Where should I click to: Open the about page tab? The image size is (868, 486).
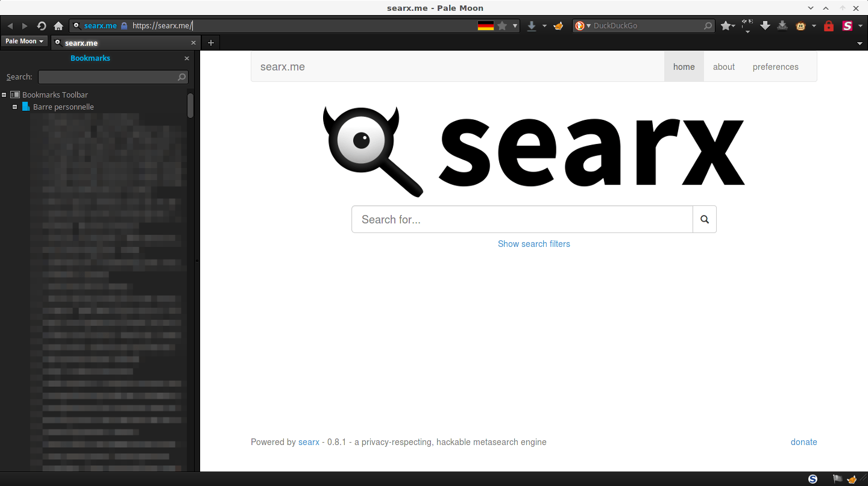[x=724, y=67]
